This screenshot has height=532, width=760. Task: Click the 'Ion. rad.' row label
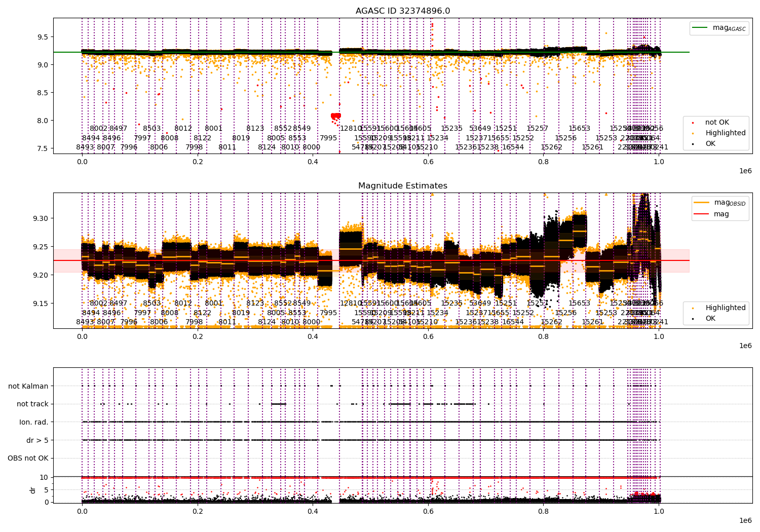pyautogui.click(x=34, y=422)
